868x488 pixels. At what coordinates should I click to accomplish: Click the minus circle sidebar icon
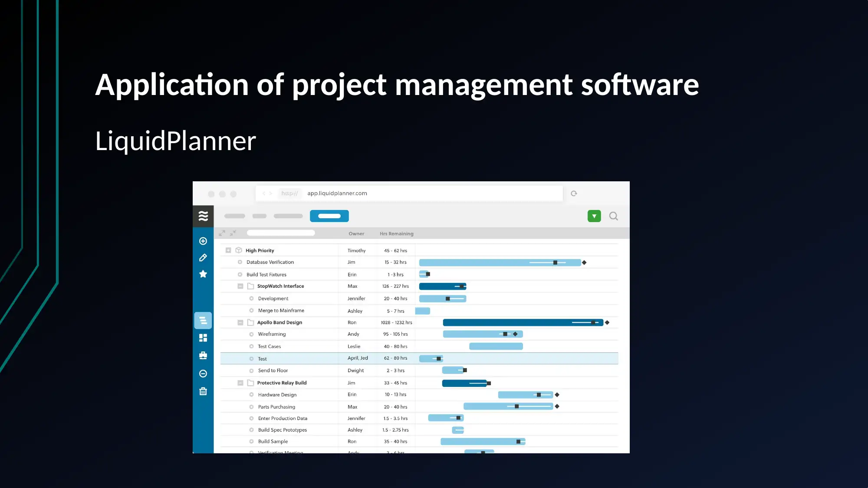(203, 373)
